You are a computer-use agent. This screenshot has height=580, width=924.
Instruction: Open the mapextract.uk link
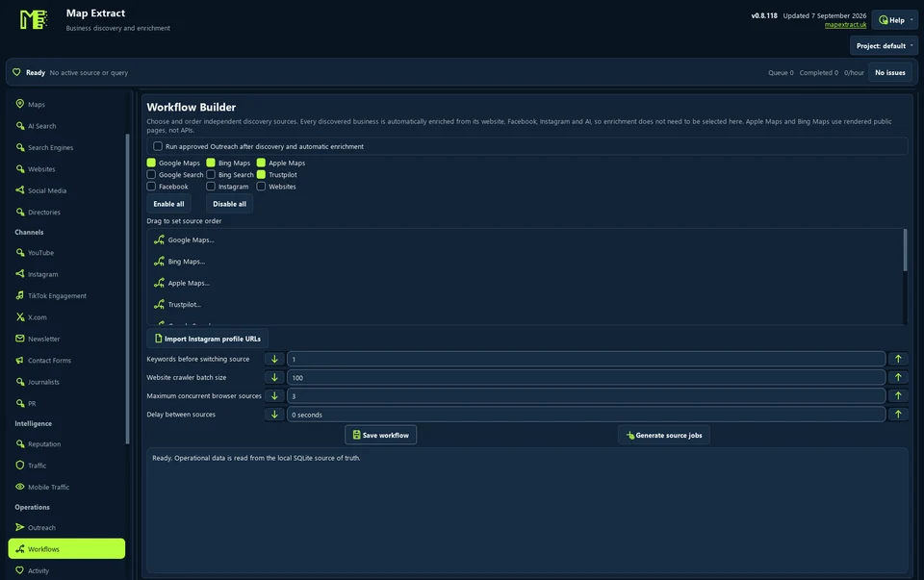[846, 25]
